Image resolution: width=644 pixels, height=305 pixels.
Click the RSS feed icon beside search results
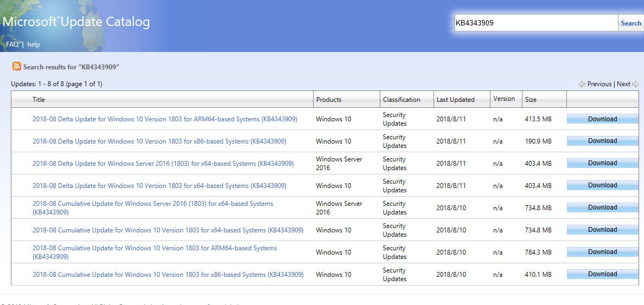click(x=17, y=67)
